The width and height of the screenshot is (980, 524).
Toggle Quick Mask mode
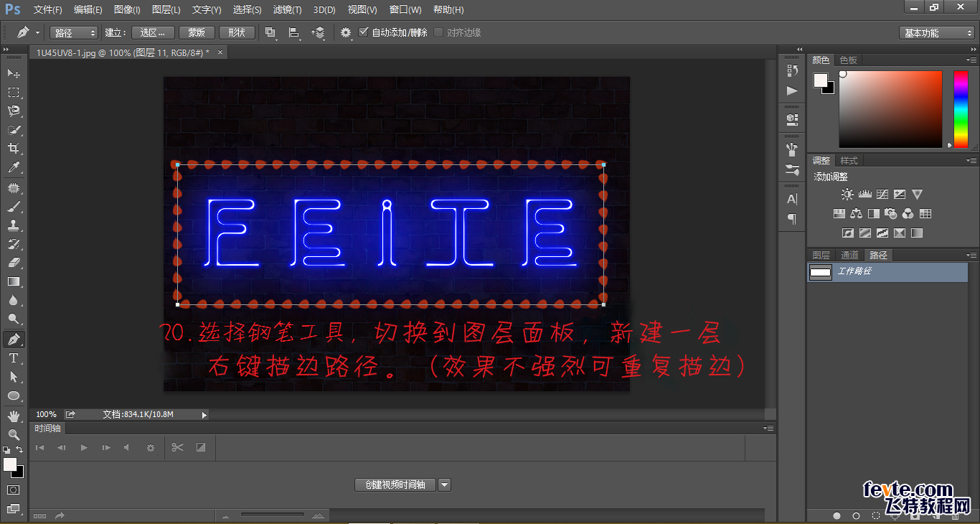click(x=14, y=490)
